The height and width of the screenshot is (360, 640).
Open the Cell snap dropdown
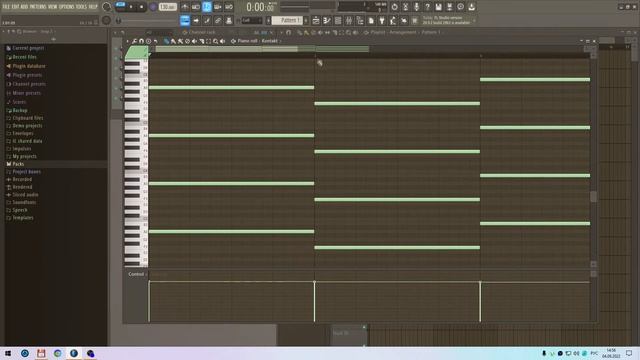[251, 20]
